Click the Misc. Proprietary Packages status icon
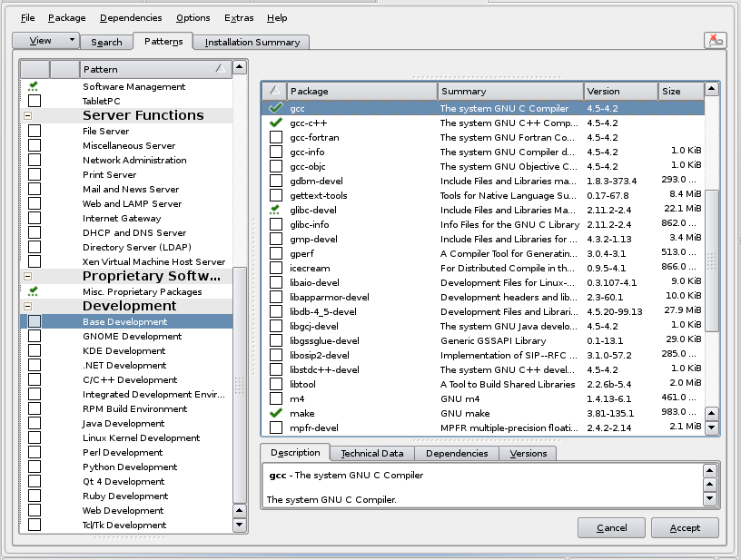 (x=33, y=291)
